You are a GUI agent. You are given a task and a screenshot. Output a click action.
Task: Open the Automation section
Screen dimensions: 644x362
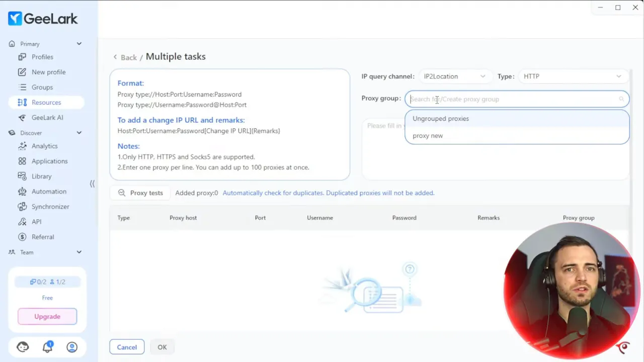click(x=49, y=191)
